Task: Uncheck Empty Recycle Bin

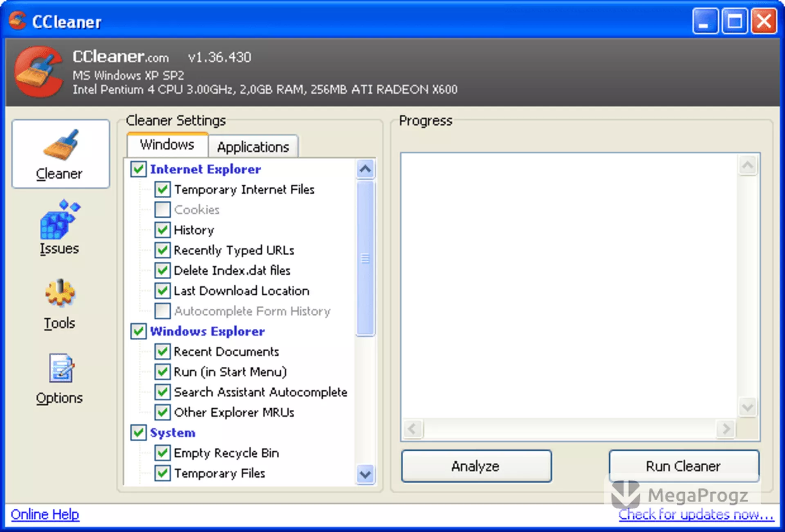Action: (x=162, y=453)
